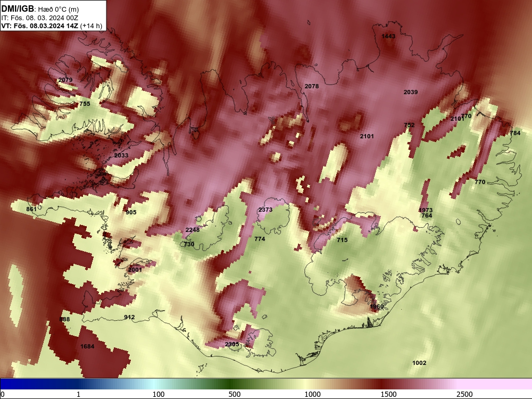Click the 2078 height label

click(311, 87)
